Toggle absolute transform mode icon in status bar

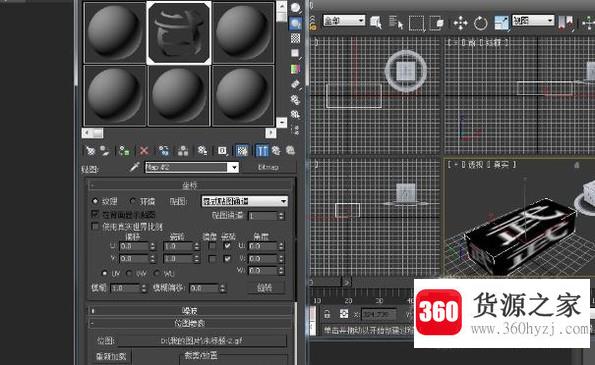tap(344, 314)
